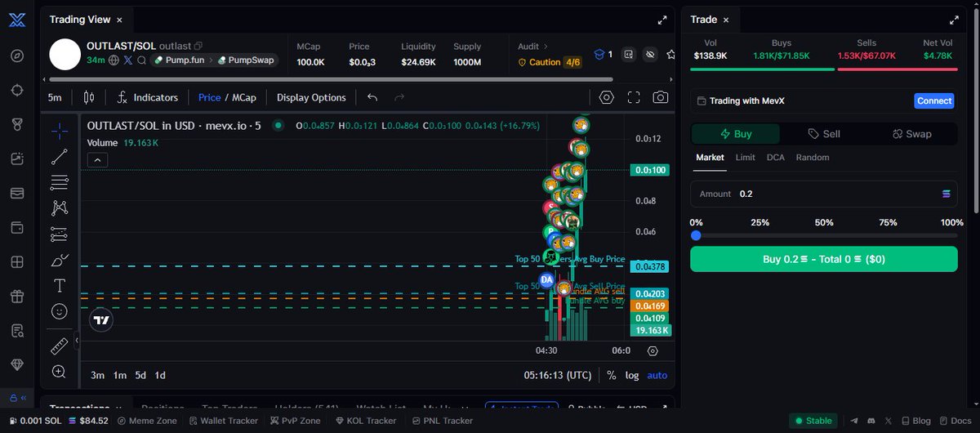Open chart settings hexagon icon
The width and height of the screenshot is (980, 433).
[x=606, y=97]
